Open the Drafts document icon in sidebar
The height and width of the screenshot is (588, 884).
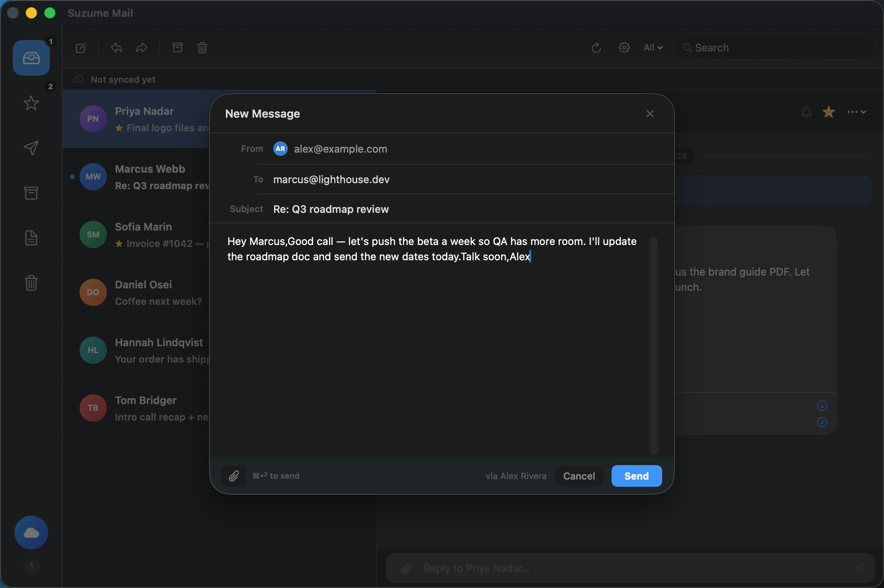(31, 238)
